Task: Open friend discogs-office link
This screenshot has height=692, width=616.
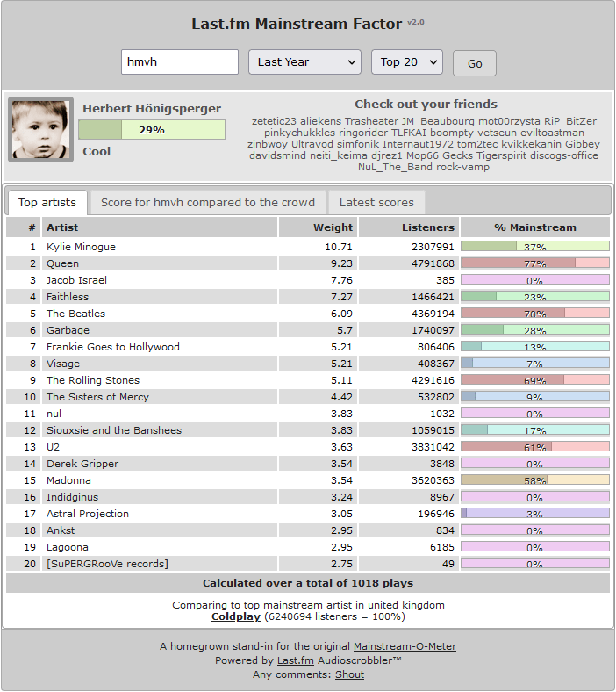Action: (x=564, y=155)
